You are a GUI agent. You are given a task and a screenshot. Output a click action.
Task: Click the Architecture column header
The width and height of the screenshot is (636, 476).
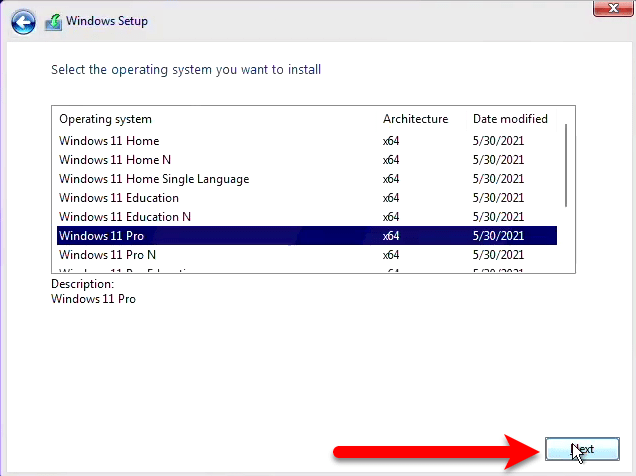coord(415,119)
